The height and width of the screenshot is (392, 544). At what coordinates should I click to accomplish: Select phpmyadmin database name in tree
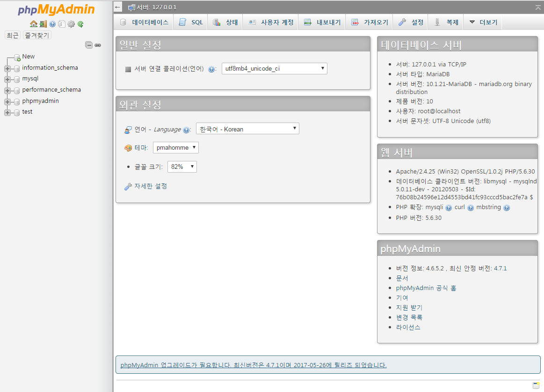pyautogui.click(x=41, y=101)
